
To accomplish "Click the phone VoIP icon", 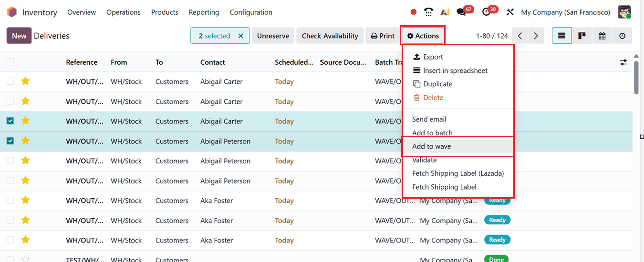I will click(429, 12).
